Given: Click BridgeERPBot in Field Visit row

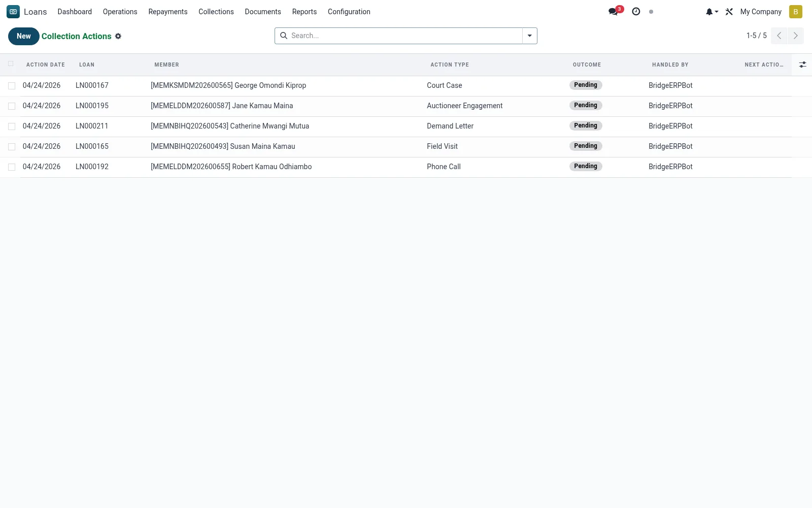Looking at the screenshot, I should pyautogui.click(x=670, y=146).
